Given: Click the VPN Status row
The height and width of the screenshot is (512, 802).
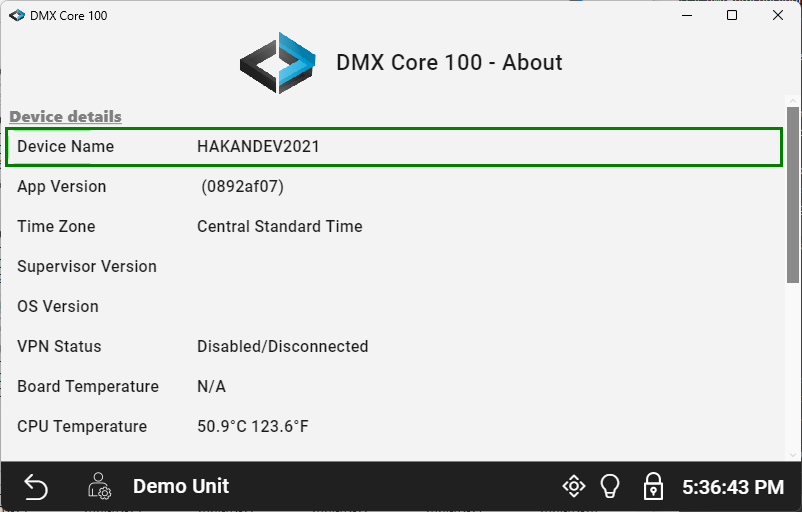Looking at the screenshot, I should [x=393, y=347].
